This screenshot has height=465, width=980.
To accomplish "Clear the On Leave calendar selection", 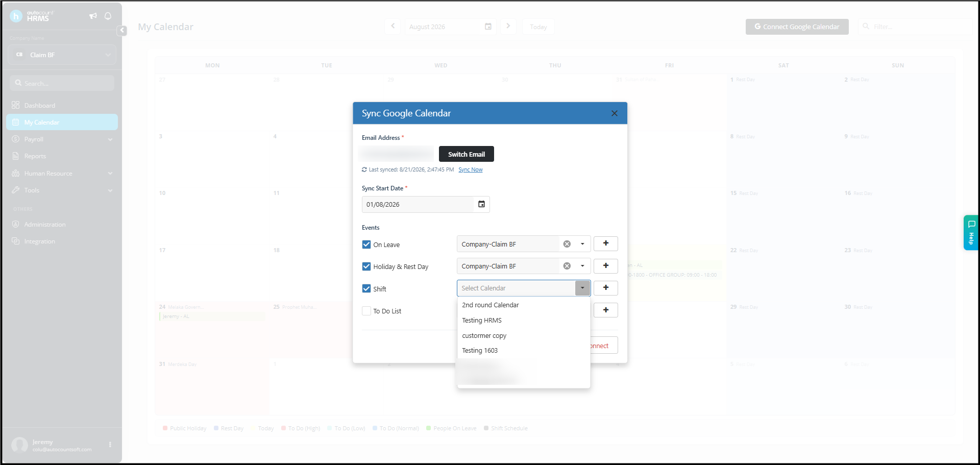I will tap(567, 244).
